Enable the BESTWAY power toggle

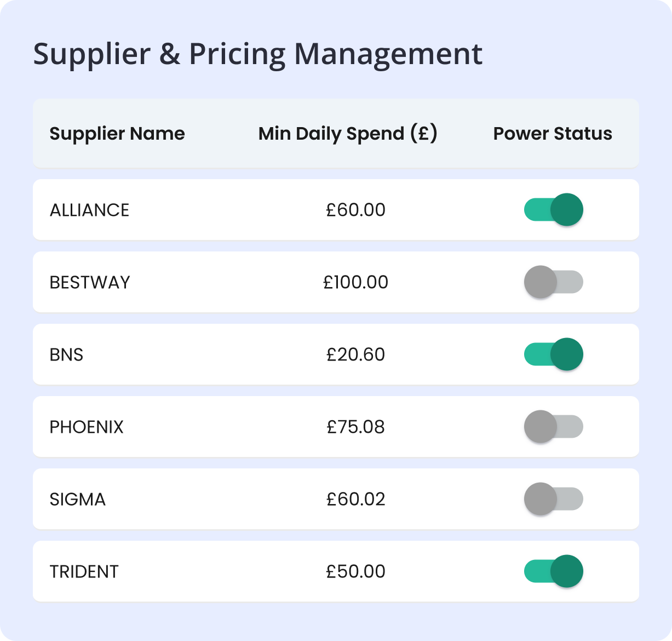click(x=554, y=282)
